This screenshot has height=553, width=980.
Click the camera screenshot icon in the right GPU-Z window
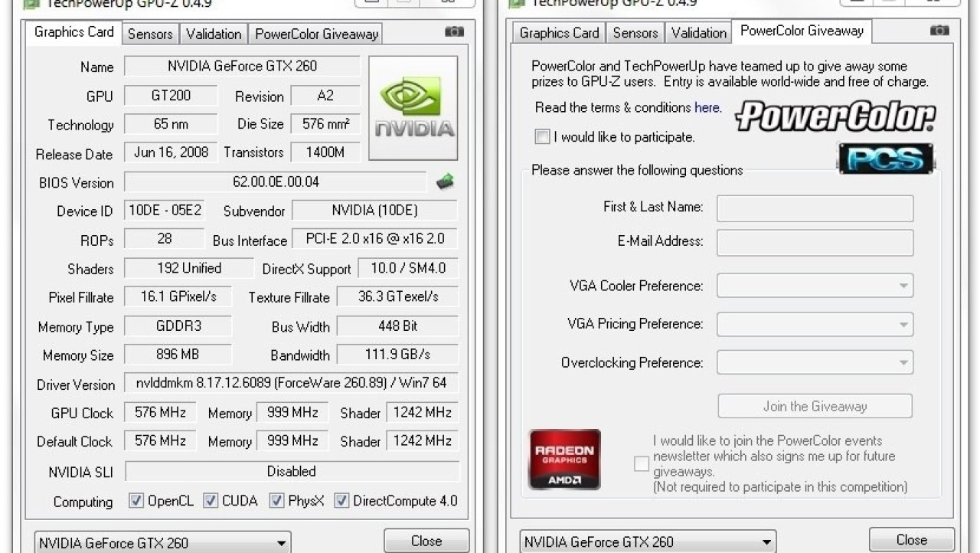click(x=939, y=31)
